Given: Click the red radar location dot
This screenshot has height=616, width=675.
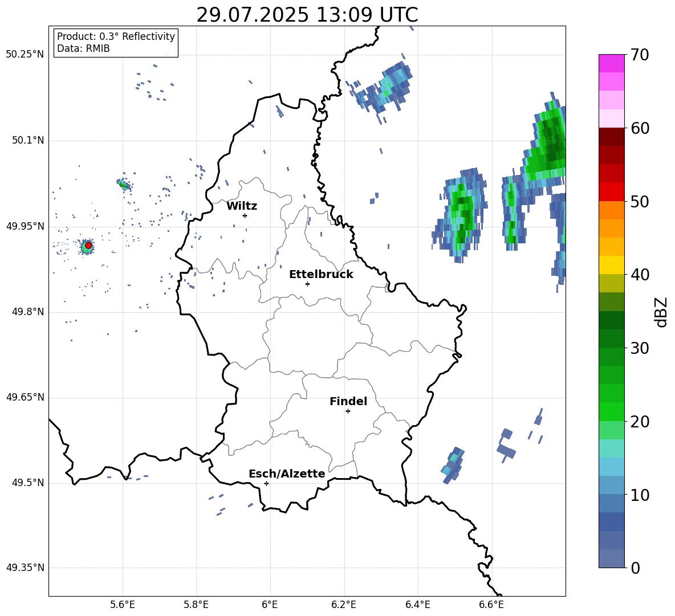Looking at the screenshot, I should click(88, 246).
